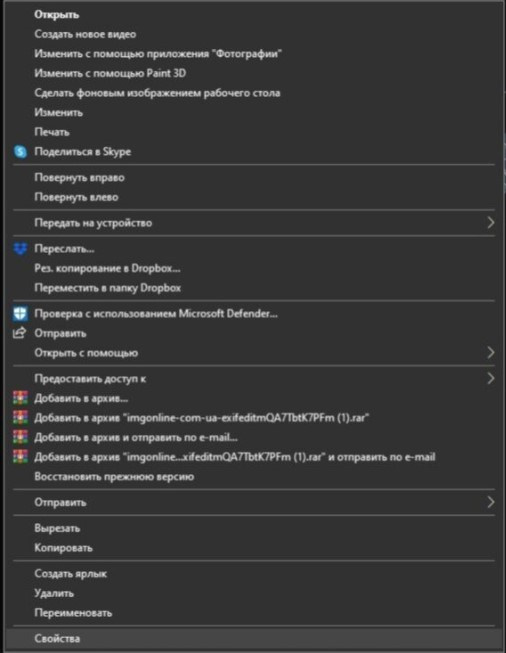Expand the lower Отправить submenu arrow

coord(491,502)
